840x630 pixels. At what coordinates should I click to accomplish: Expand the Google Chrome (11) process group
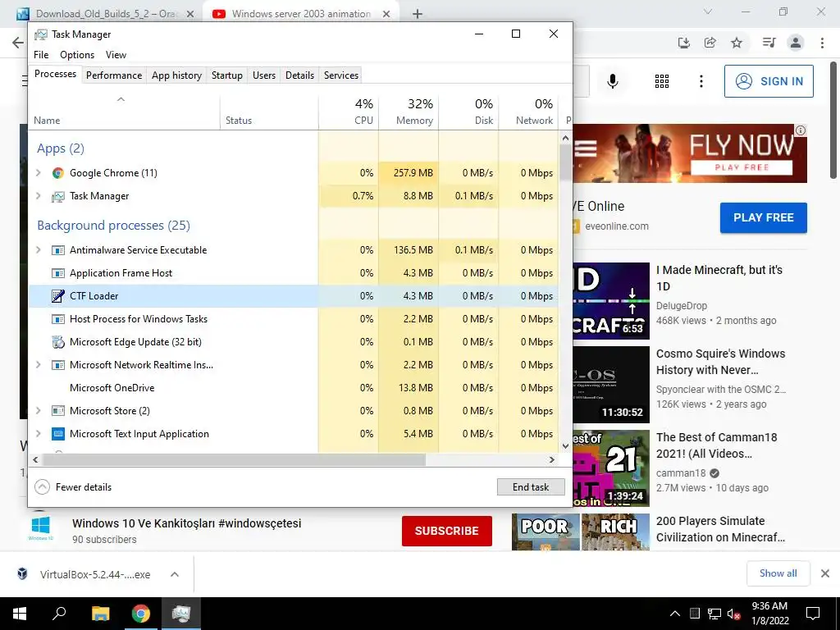[x=38, y=172]
